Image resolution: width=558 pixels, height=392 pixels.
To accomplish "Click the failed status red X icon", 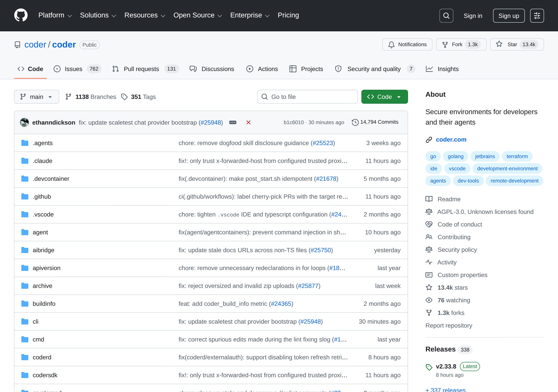I will pos(248,122).
